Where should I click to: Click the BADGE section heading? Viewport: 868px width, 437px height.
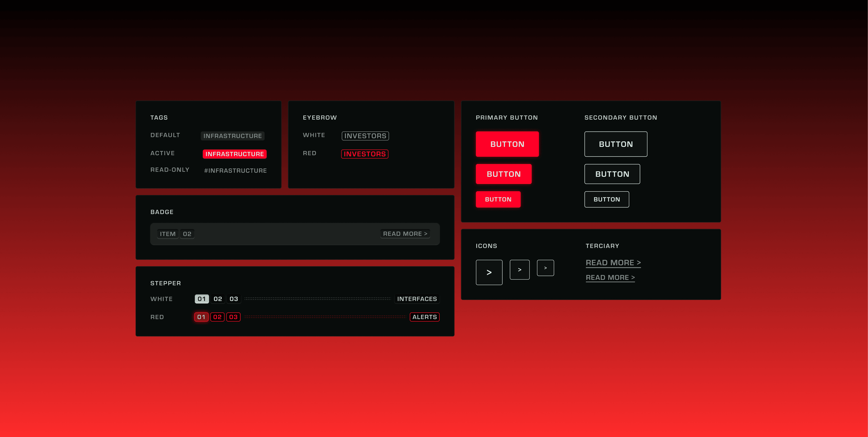pos(162,212)
